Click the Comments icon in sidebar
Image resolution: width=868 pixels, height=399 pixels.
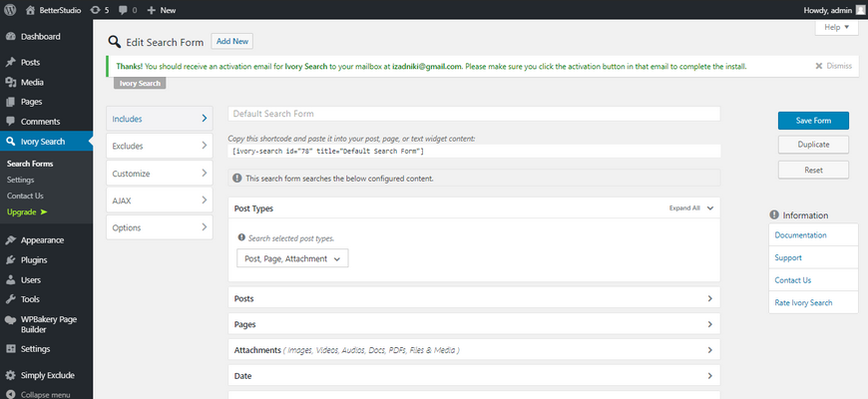click(11, 122)
